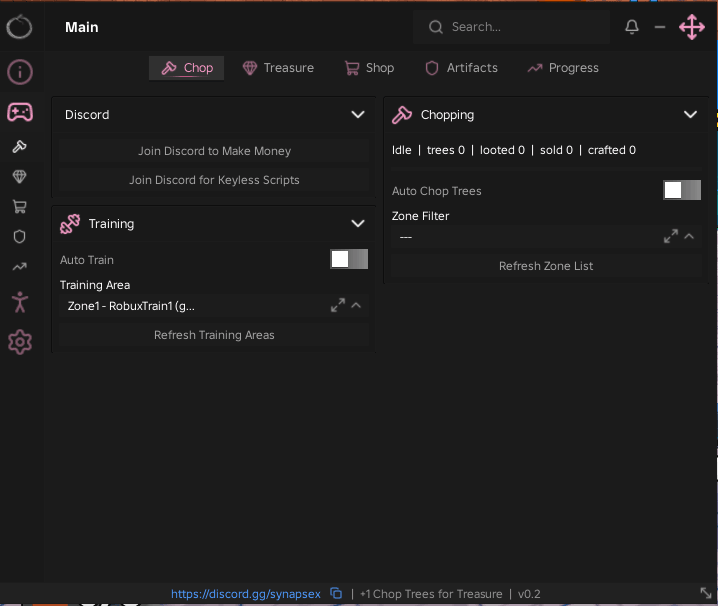Image resolution: width=718 pixels, height=606 pixels.
Task: Open the Training Area dropdown
Action: pyautogui.click(x=214, y=306)
